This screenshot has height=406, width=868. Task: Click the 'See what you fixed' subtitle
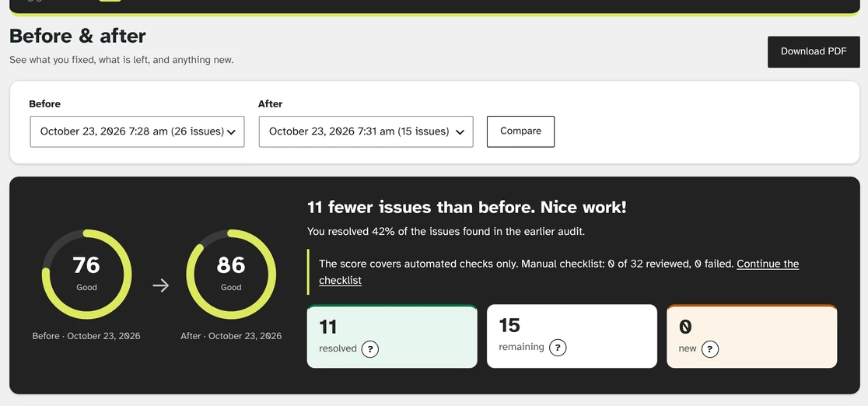coord(121,60)
